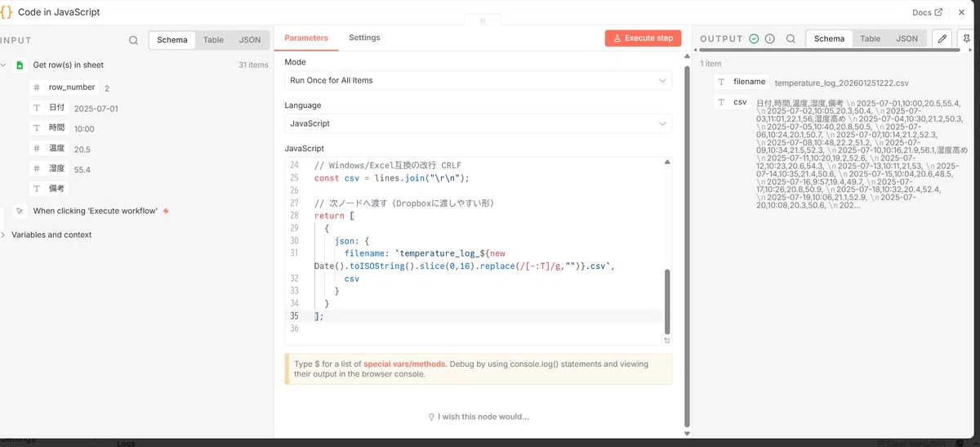The height and width of the screenshot is (447, 980).
Task: Click the value temperature_log_202601251222.csv
Action: [841, 83]
